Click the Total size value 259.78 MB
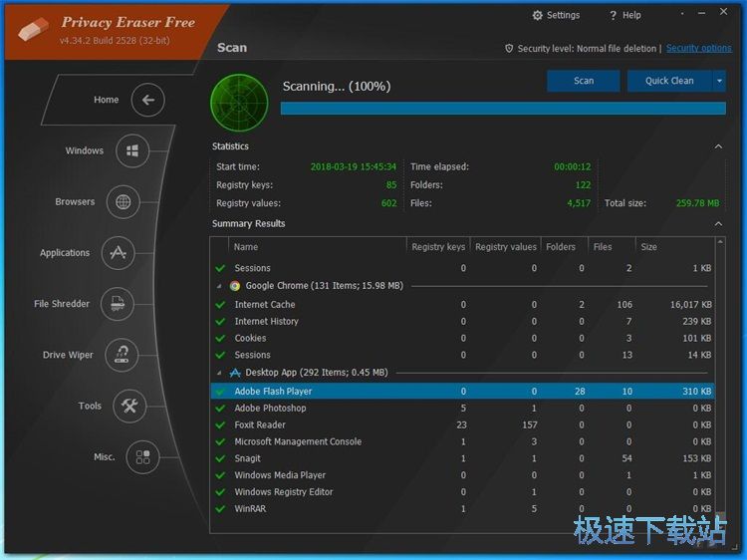Viewport: 747px width, 560px height. 697,203
